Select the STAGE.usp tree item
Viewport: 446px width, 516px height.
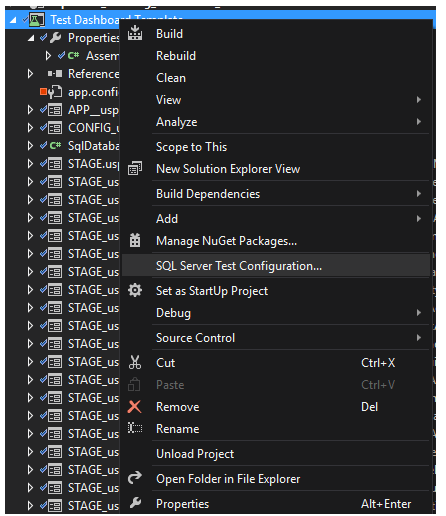tap(93, 164)
